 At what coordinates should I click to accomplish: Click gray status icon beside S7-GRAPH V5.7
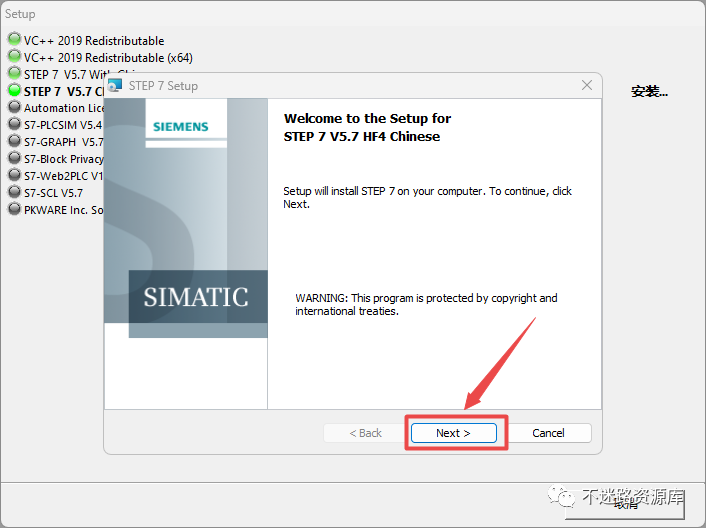[x=14, y=141]
